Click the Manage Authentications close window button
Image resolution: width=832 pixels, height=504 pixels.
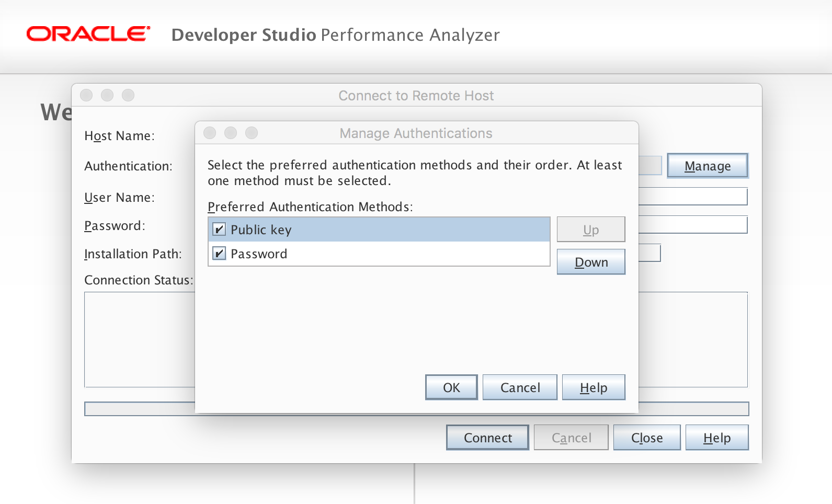[210, 133]
